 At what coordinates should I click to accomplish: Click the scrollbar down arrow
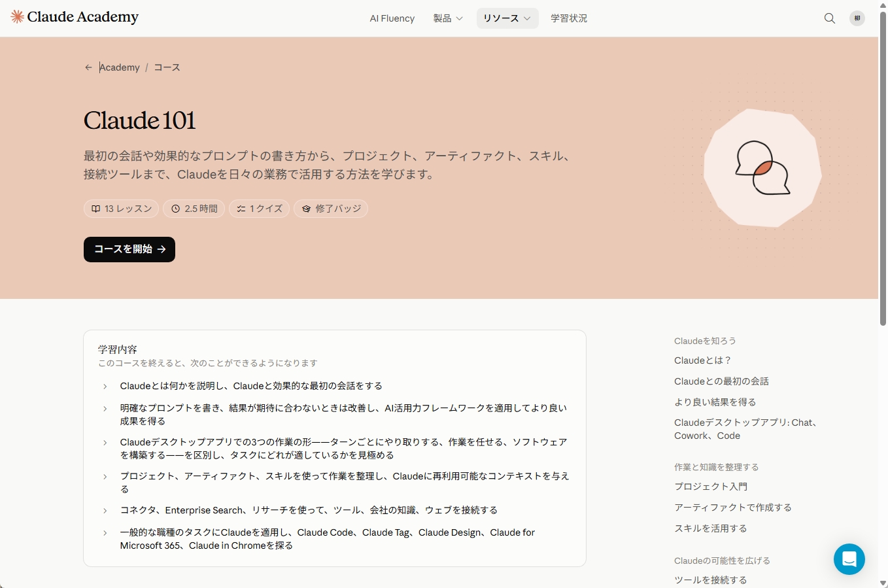(x=883, y=583)
